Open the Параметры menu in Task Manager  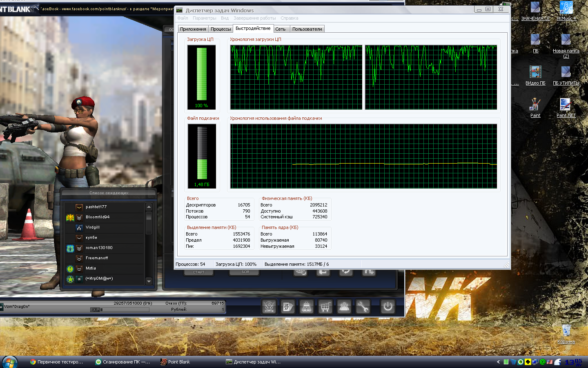click(204, 18)
